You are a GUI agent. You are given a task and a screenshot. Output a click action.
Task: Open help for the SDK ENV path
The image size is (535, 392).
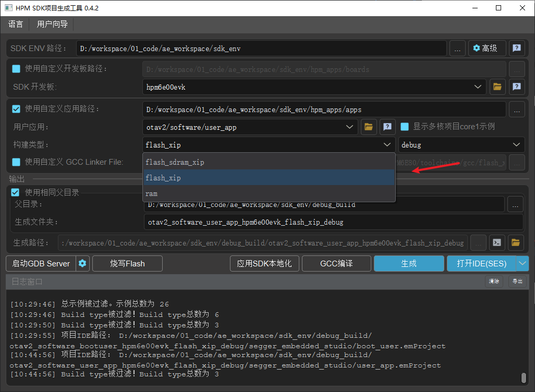[517, 48]
